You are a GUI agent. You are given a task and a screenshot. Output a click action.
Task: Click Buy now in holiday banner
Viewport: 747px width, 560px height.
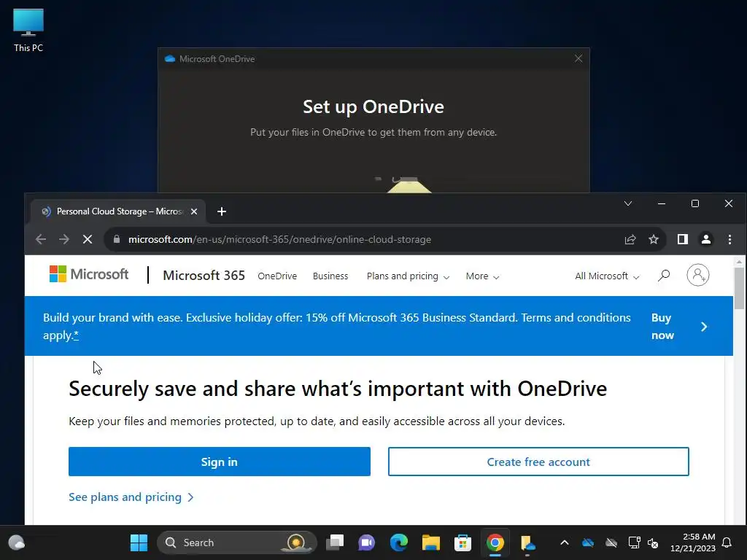pos(662,326)
